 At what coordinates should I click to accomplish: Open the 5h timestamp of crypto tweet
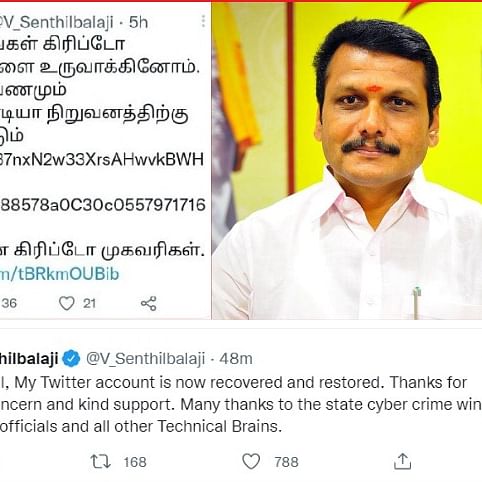[x=138, y=22]
